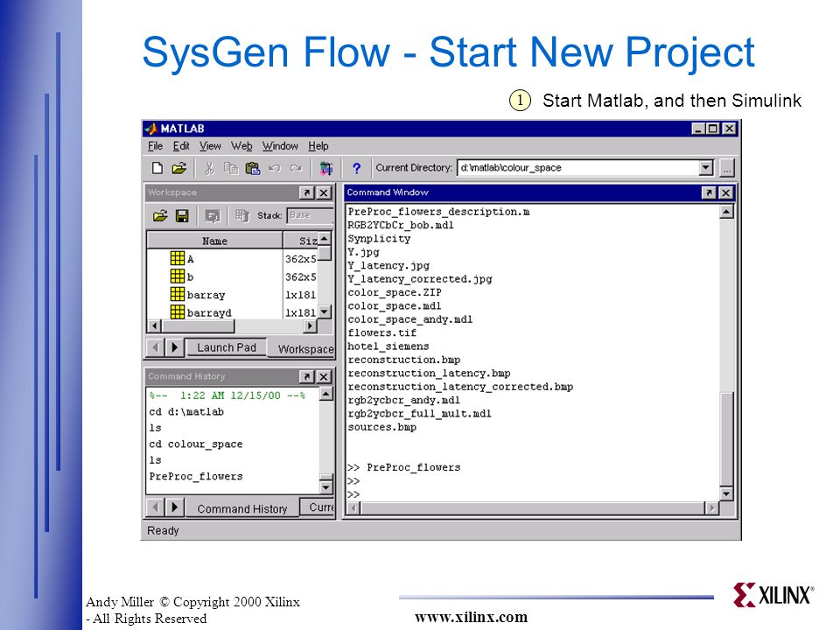840x630 pixels.
Task: Close the Command History panel
Action: pos(324,376)
